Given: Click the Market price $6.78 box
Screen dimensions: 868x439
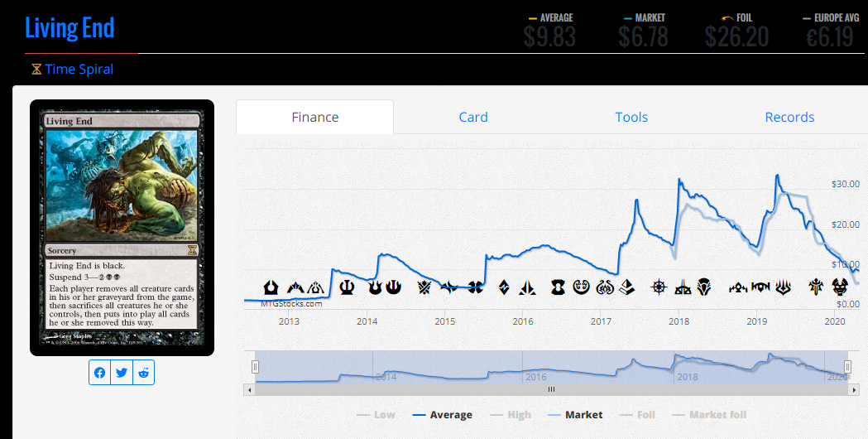Looking at the screenshot, I should click(x=643, y=31).
